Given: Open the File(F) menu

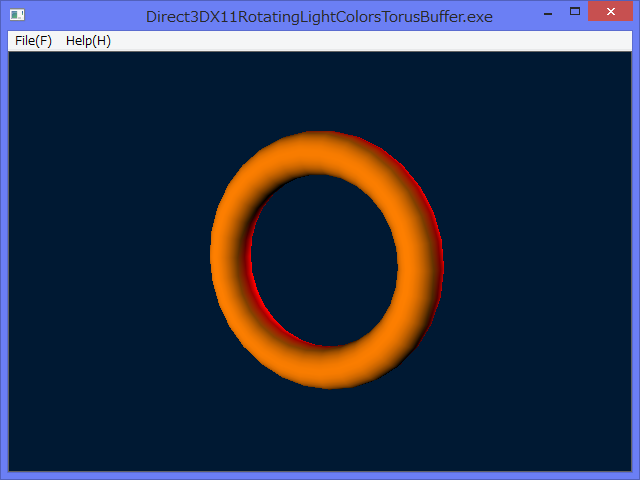Looking at the screenshot, I should click(x=33, y=41).
